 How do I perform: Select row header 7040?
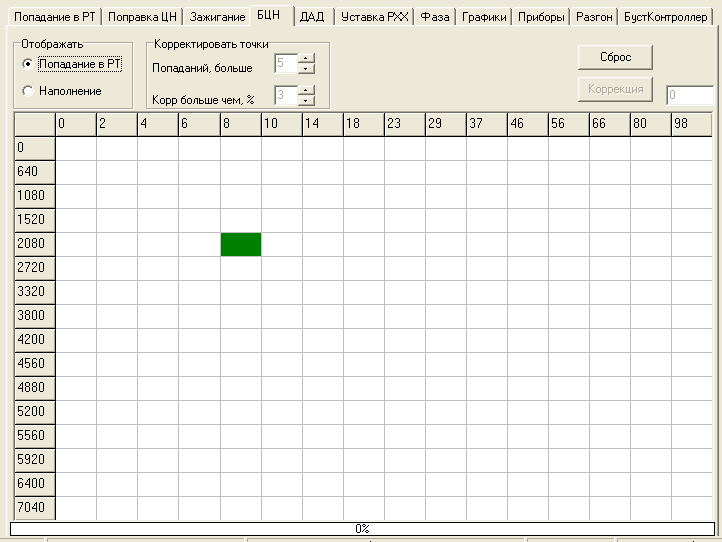click(35, 507)
